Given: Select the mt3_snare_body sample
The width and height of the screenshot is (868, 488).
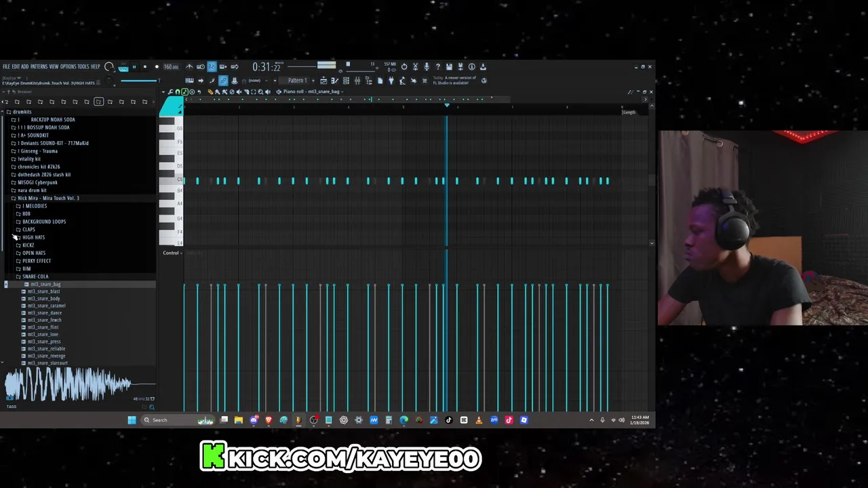Looking at the screenshot, I should [43, 298].
